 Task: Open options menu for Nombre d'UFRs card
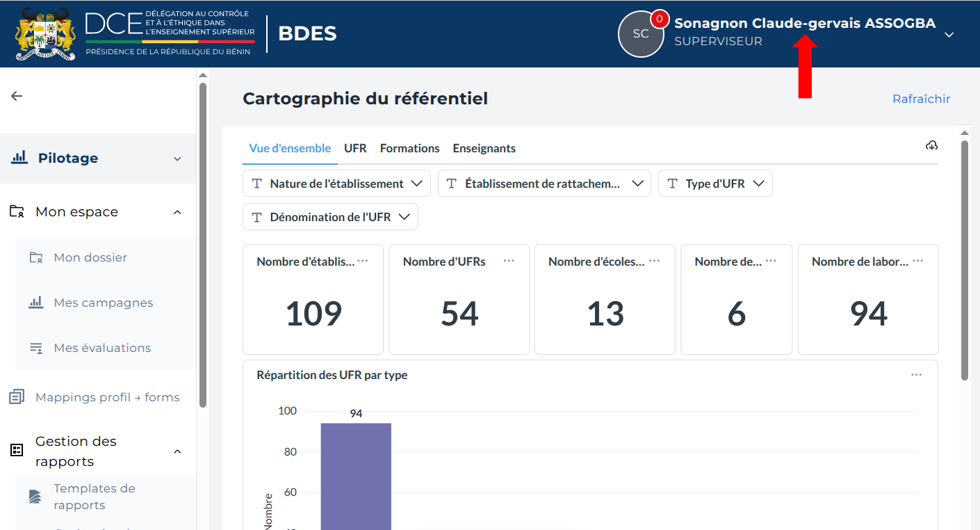click(x=509, y=261)
